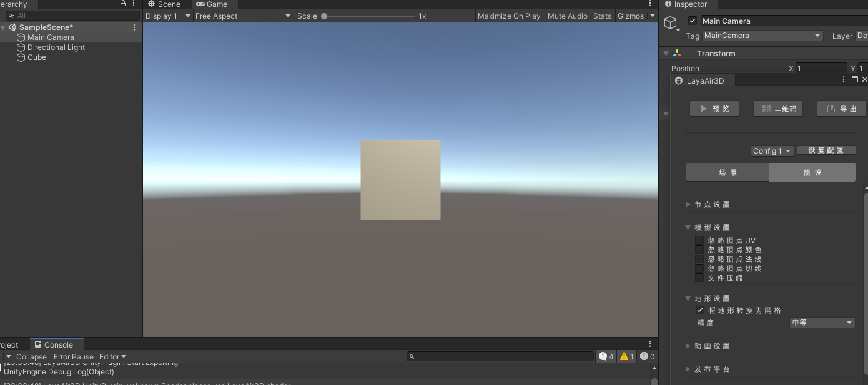Collapse the Transform component foldout

pos(666,54)
